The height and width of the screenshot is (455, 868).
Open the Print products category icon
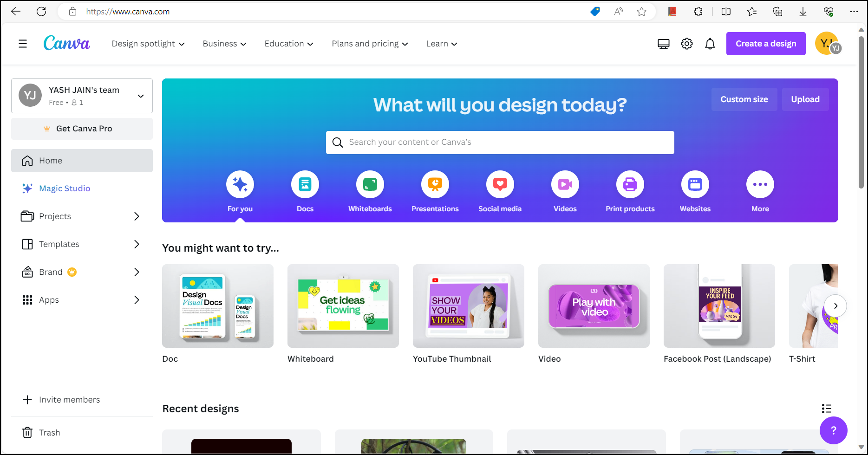coord(630,184)
